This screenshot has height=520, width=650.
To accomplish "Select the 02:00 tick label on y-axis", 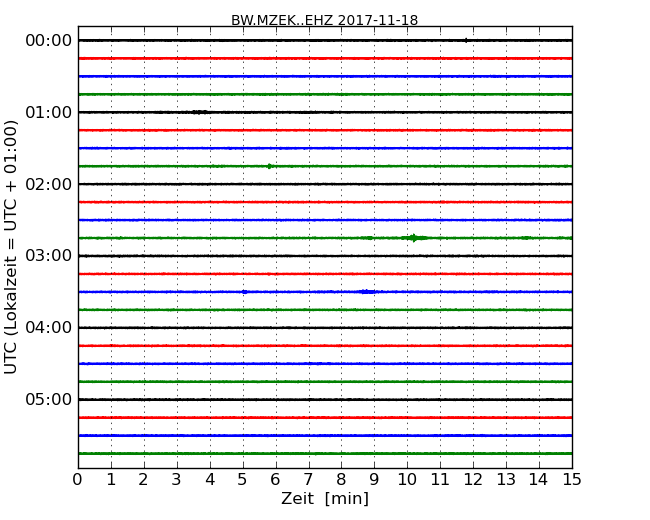I will coord(48,184).
